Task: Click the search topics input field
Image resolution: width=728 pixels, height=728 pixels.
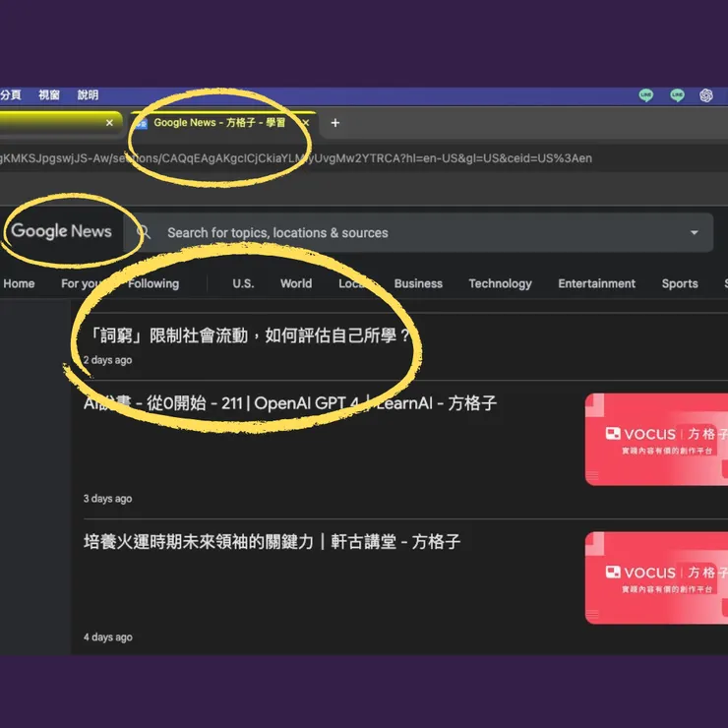Action: (418, 232)
